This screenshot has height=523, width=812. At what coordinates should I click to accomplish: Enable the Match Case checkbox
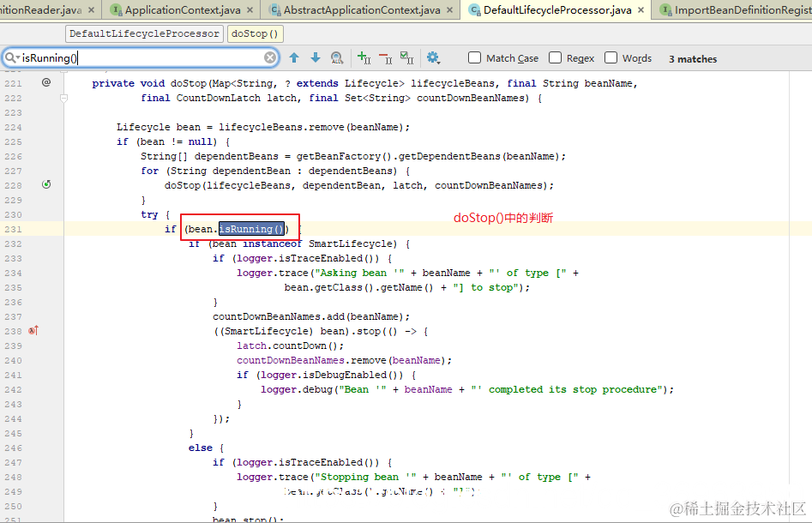[474, 57]
